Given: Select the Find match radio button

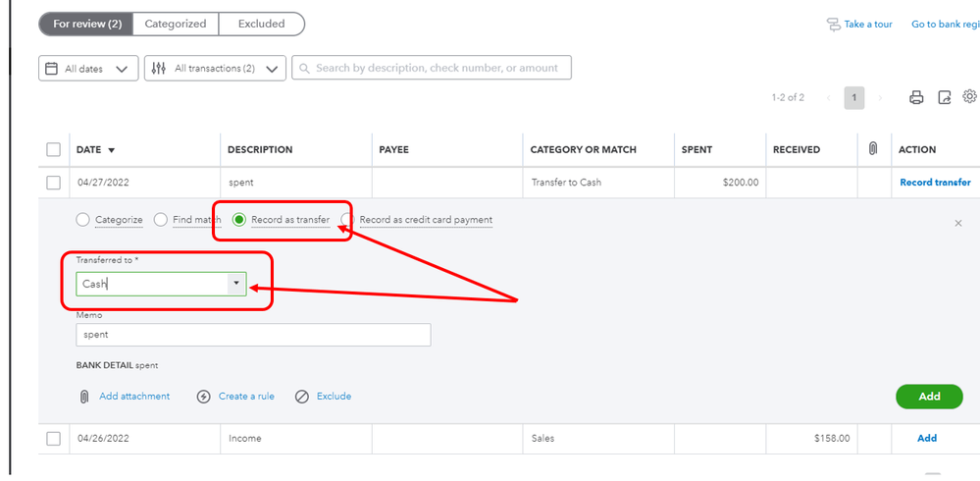Looking at the screenshot, I should 161,220.
